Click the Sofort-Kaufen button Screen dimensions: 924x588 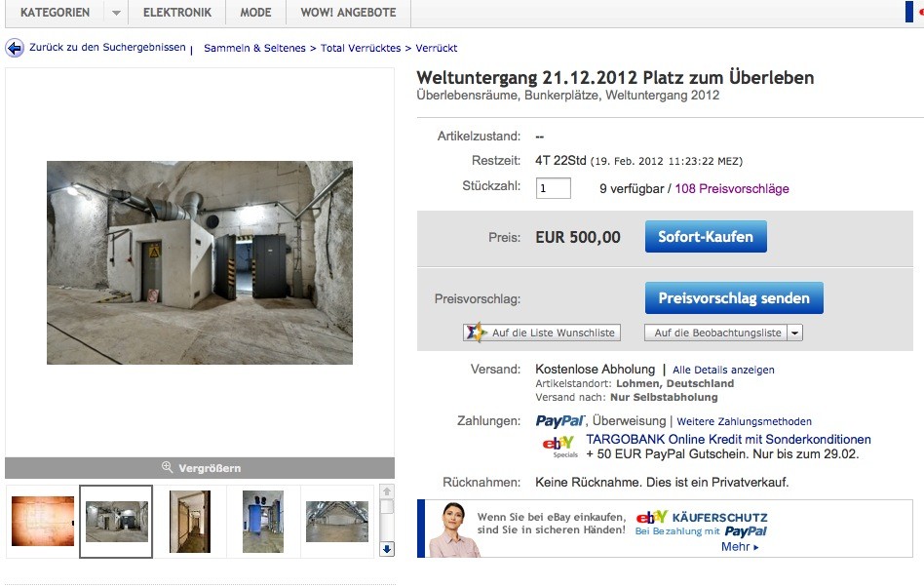(706, 237)
